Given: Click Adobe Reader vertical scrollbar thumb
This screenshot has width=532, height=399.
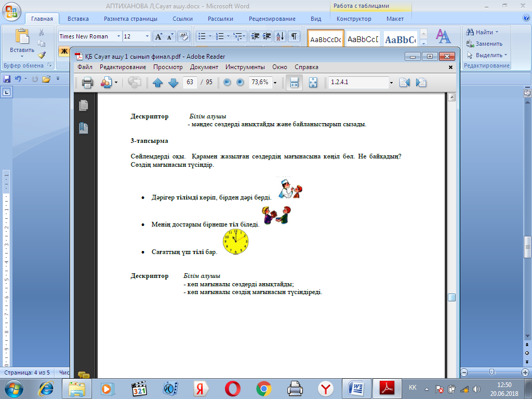Looking at the screenshot, I should tap(451, 297).
